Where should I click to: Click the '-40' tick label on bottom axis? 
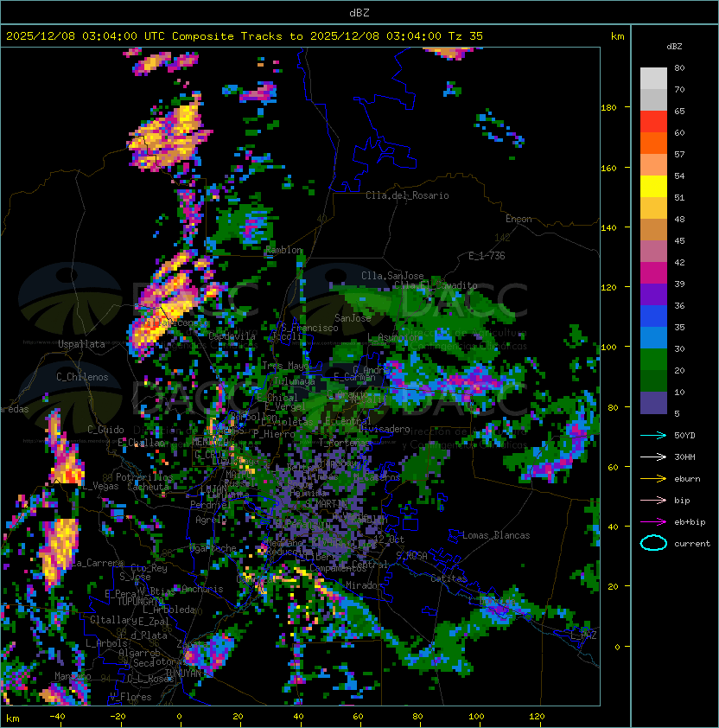coord(57,717)
